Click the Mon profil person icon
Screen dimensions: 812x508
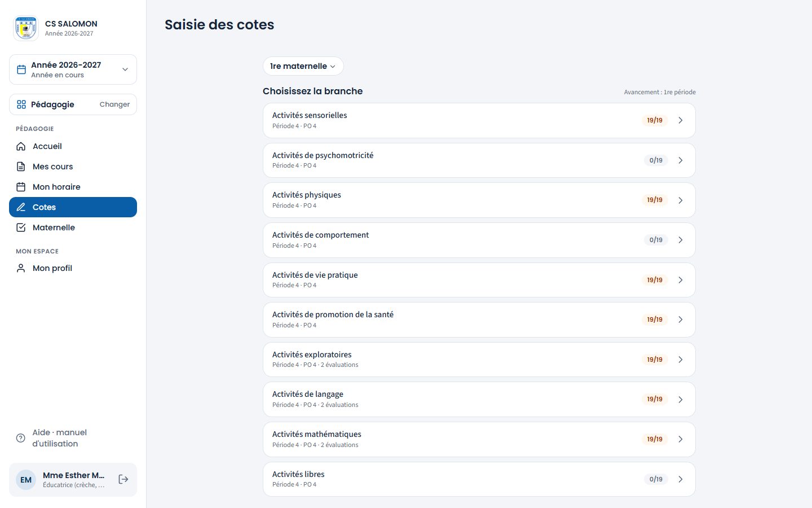click(21, 268)
